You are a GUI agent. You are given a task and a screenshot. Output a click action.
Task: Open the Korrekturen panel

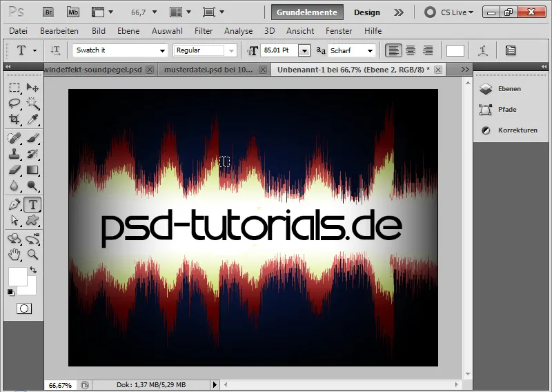509,130
